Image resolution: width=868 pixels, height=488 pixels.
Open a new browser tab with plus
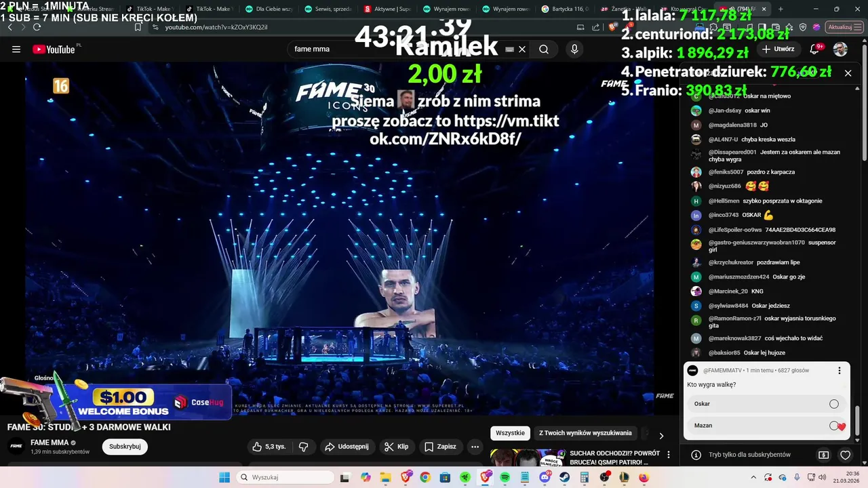tap(781, 9)
